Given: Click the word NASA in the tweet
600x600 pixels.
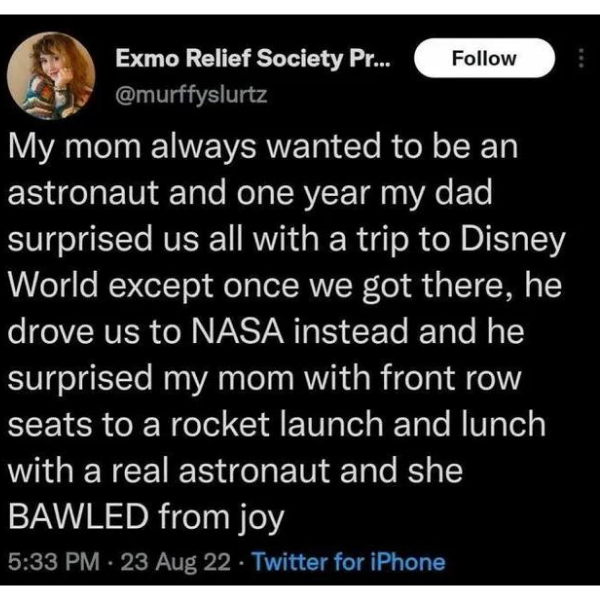Looking at the screenshot, I should point(237,331).
